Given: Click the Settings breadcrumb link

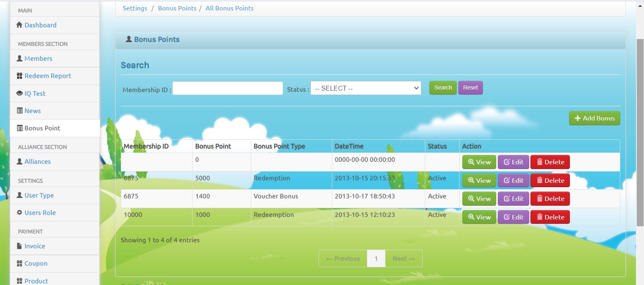Looking at the screenshot, I should (x=135, y=8).
